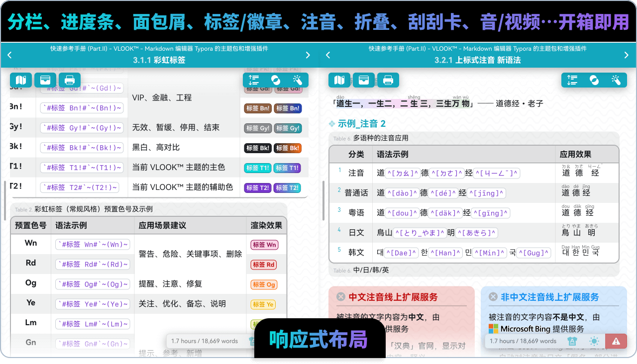Click 普通话 row label
This screenshot has height=364, width=637.
(x=356, y=193)
